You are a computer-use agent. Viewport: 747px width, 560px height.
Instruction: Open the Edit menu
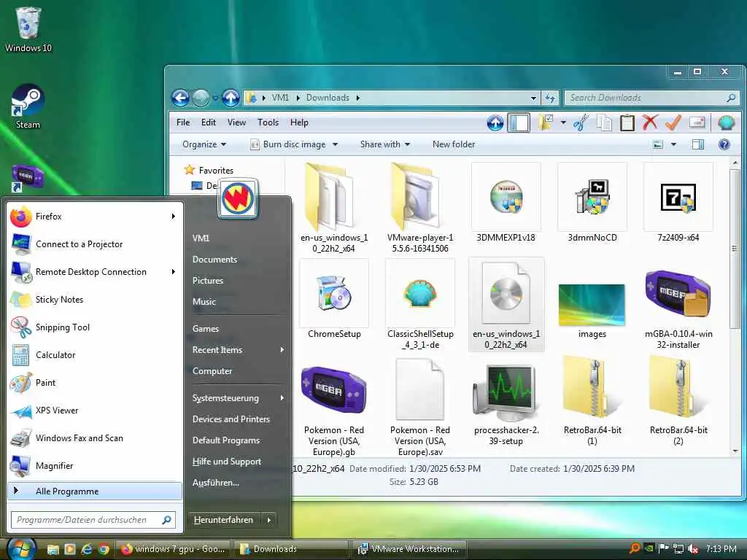click(x=208, y=122)
